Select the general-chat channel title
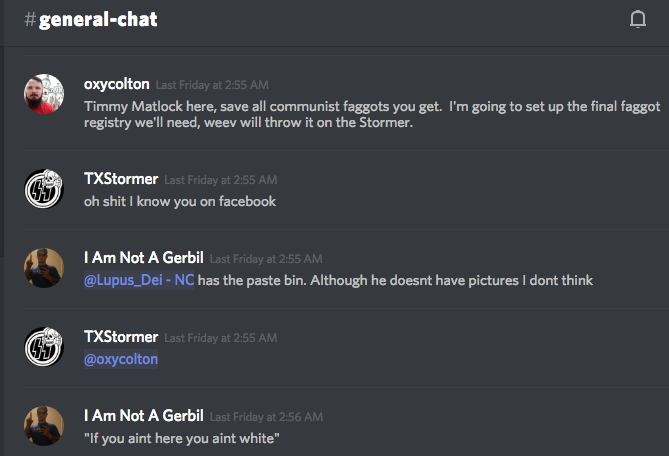 [x=98, y=19]
